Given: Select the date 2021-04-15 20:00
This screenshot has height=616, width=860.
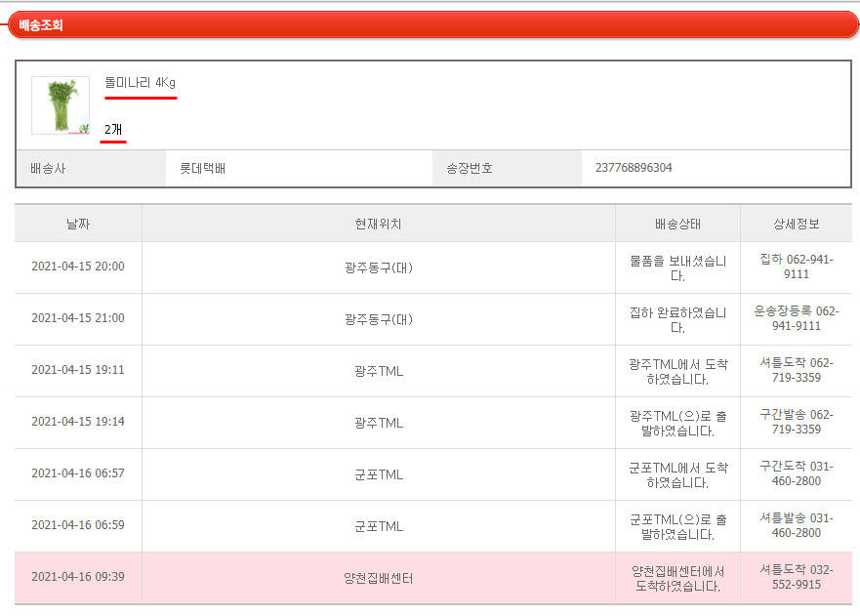Looking at the screenshot, I should click(x=78, y=267).
